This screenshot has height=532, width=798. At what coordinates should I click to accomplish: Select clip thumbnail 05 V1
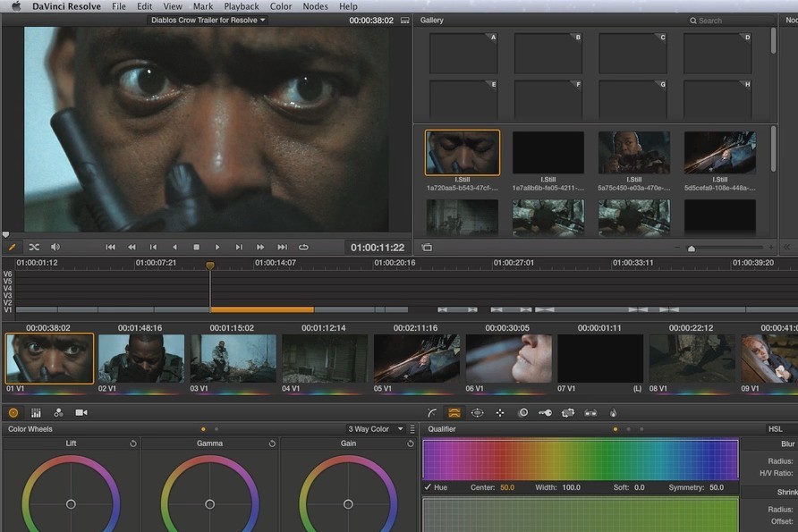coord(417,358)
